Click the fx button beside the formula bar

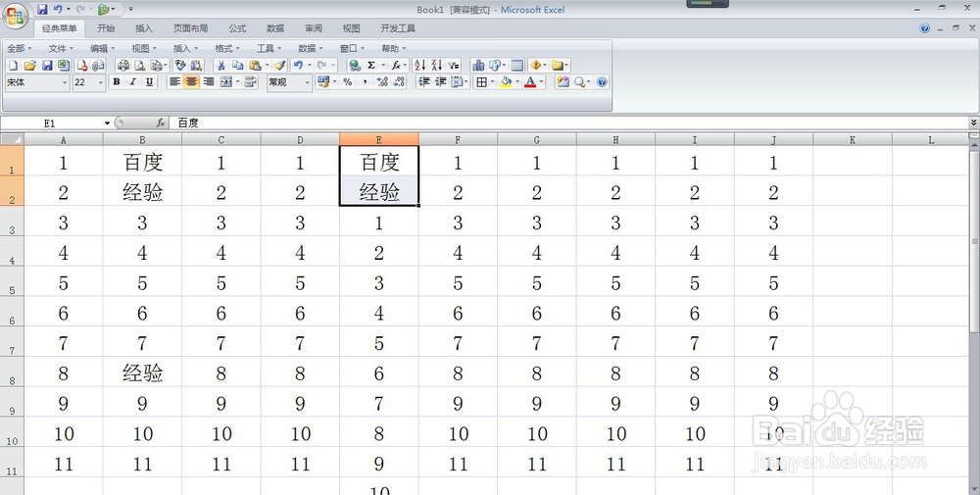coord(161,123)
